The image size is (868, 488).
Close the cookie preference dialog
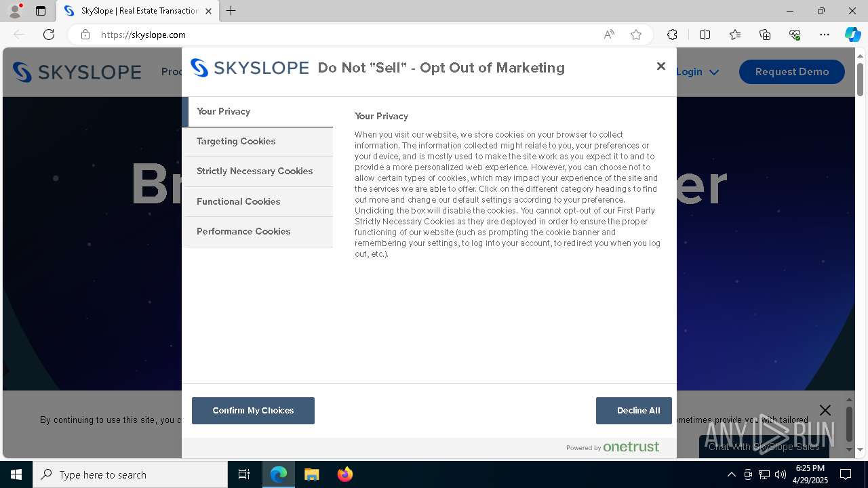(661, 66)
